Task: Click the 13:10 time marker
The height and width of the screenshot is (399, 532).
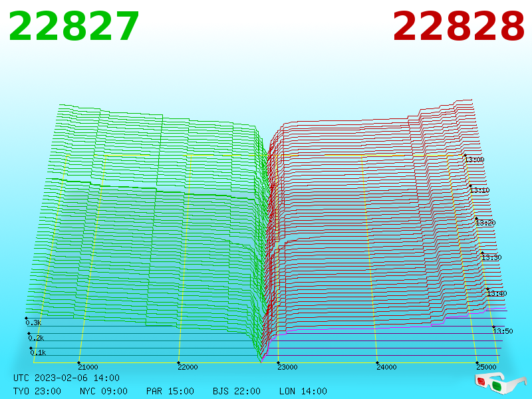Action: point(479,190)
